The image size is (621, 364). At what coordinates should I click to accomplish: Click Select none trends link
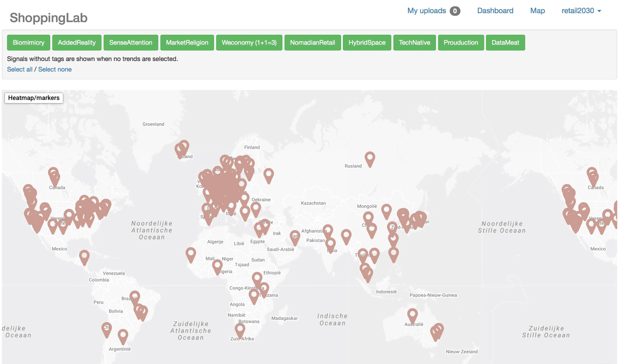tap(55, 69)
